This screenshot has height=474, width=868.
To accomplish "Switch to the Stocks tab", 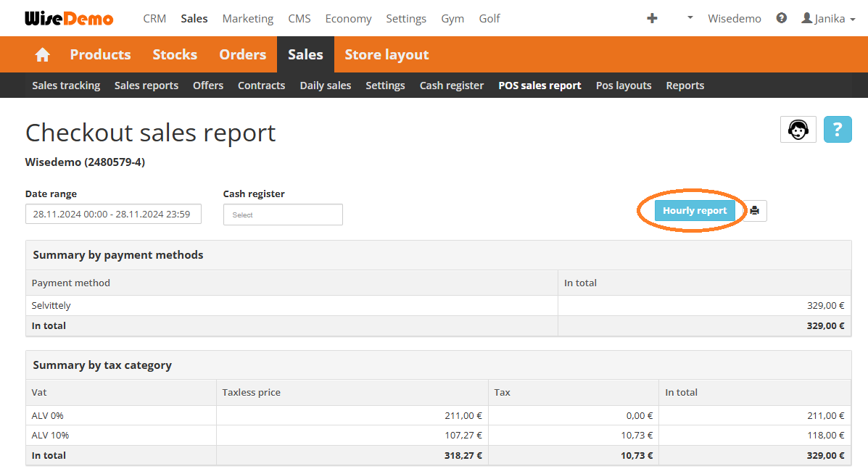I will [x=175, y=55].
